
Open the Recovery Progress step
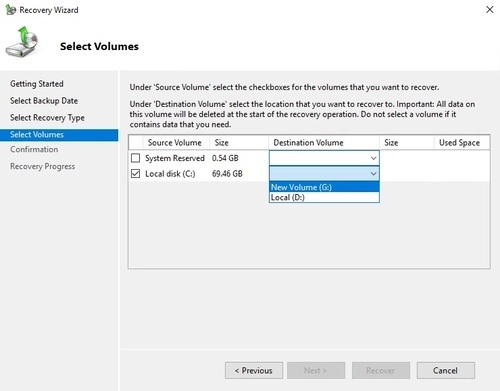pyautogui.click(x=42, y=166)
